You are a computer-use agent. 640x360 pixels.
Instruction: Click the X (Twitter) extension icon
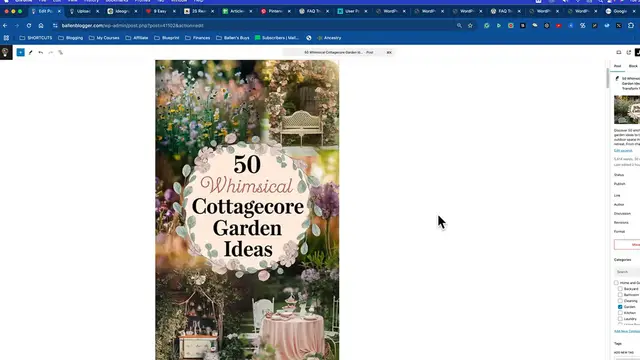pos(619,25)
